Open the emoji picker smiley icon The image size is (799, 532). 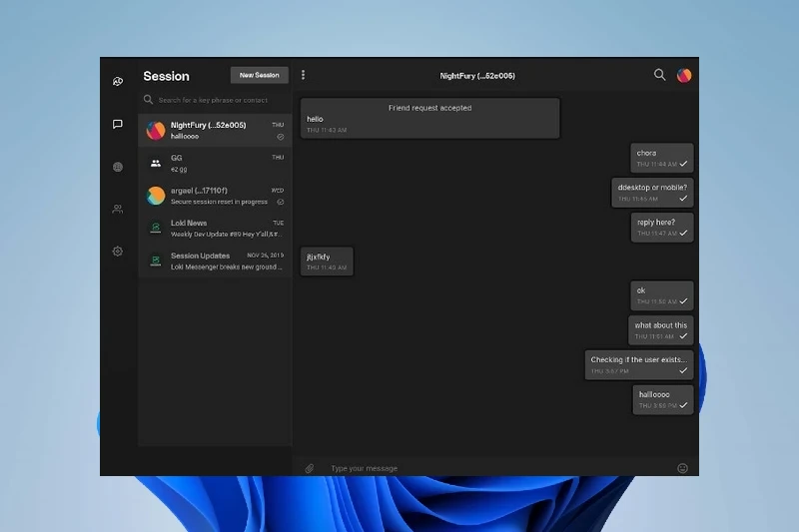point(683,468)
